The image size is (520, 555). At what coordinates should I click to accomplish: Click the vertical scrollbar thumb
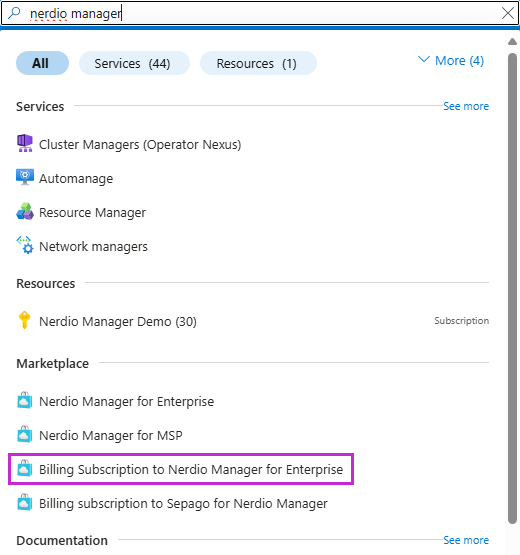pyautogui.click(x=512, y=288)
